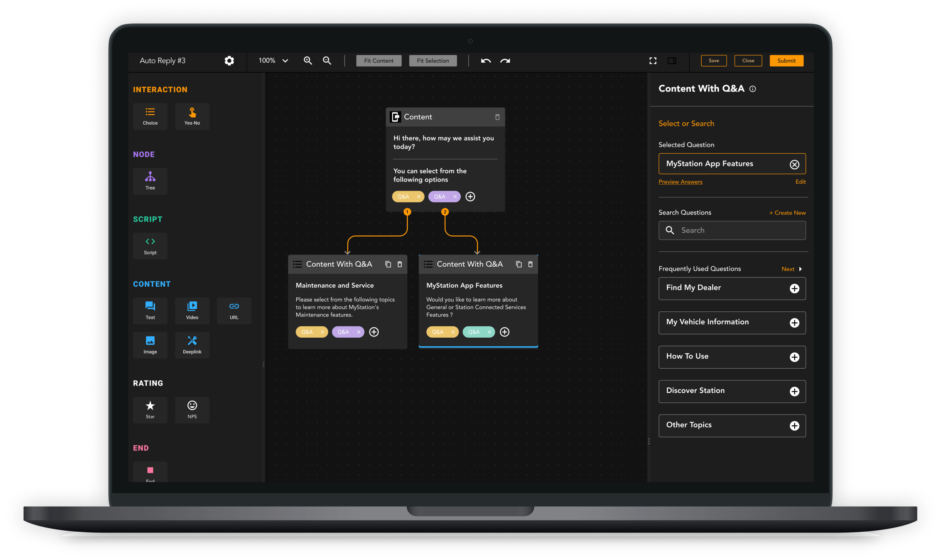
Task: Save the auto reply flow
Action: [713, 60]
